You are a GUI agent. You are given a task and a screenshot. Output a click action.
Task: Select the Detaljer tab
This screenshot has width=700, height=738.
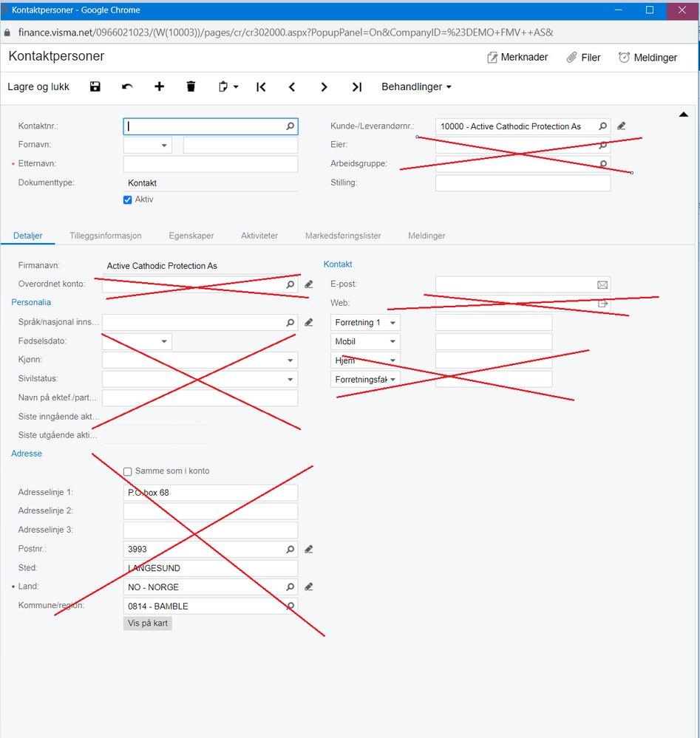pyautogui.click(x=28, y=236)
